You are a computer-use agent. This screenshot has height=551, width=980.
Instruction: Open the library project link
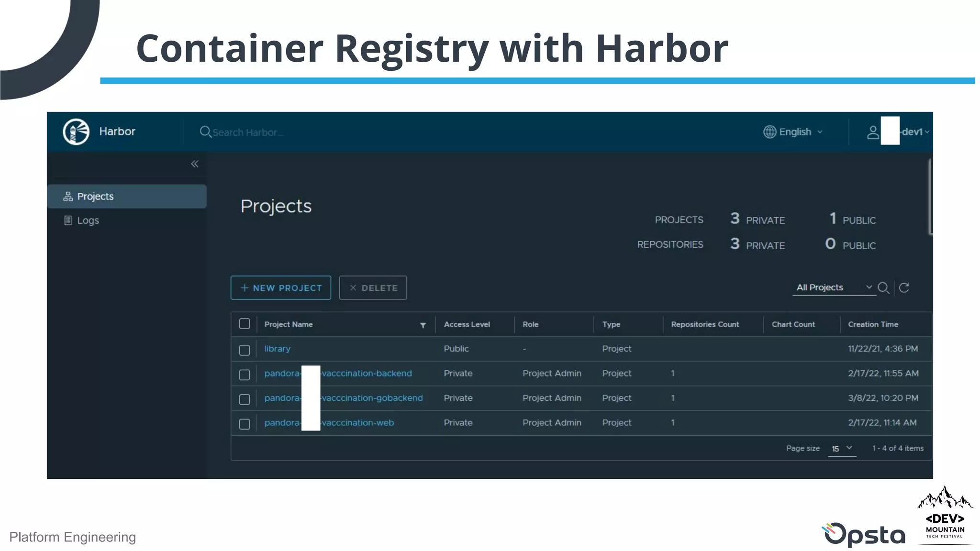coord(278,349)
